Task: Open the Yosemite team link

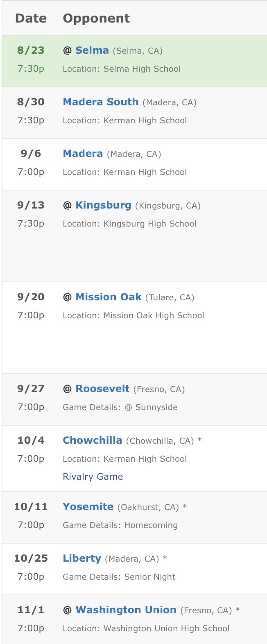Action: click(88, 507)
